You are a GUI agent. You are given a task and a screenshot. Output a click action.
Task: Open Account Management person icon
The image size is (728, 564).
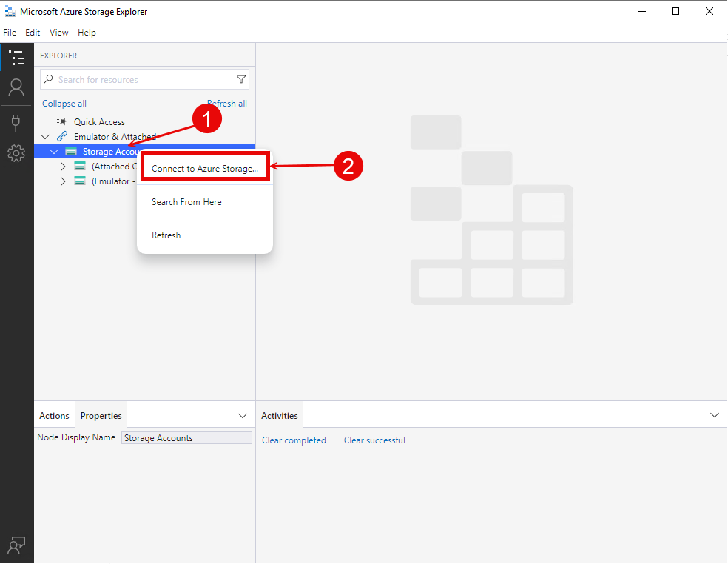(16, 88)
